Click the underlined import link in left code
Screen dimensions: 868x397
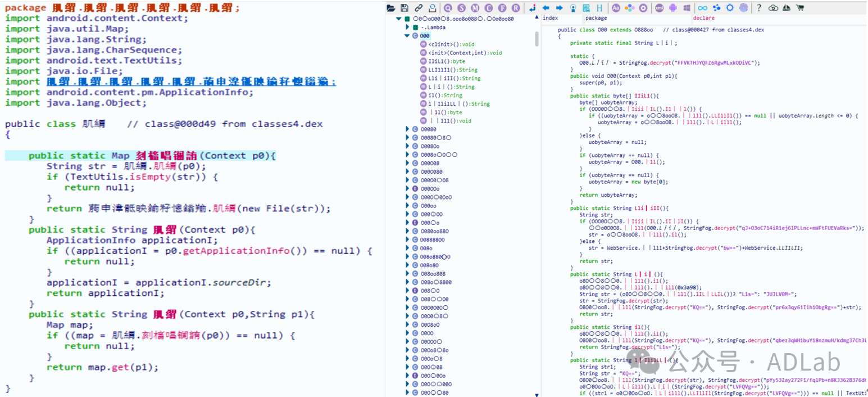click(x=192, y=82)
